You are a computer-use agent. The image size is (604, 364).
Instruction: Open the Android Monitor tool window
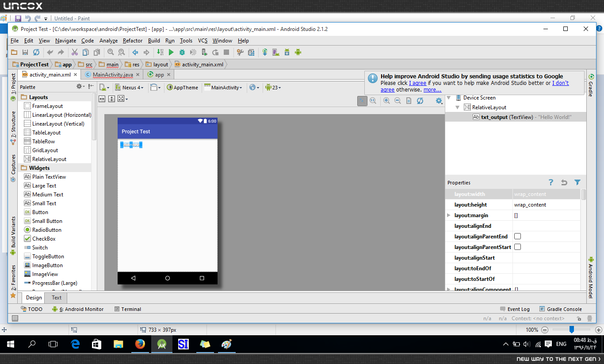(78, 309)
